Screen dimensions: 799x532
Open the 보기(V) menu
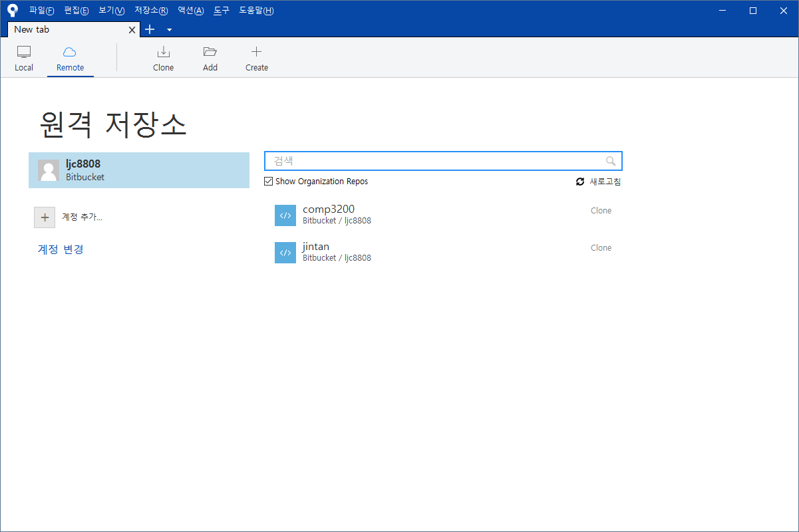111,11
